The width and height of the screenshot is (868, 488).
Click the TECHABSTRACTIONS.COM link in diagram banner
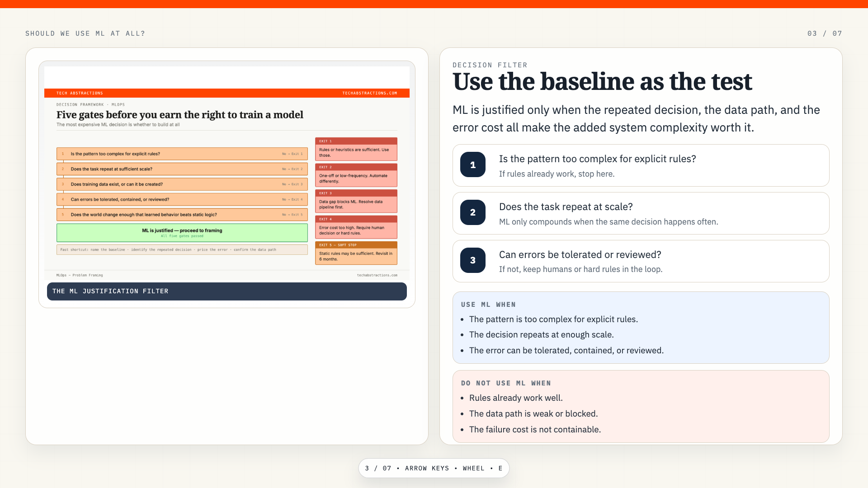370,93
